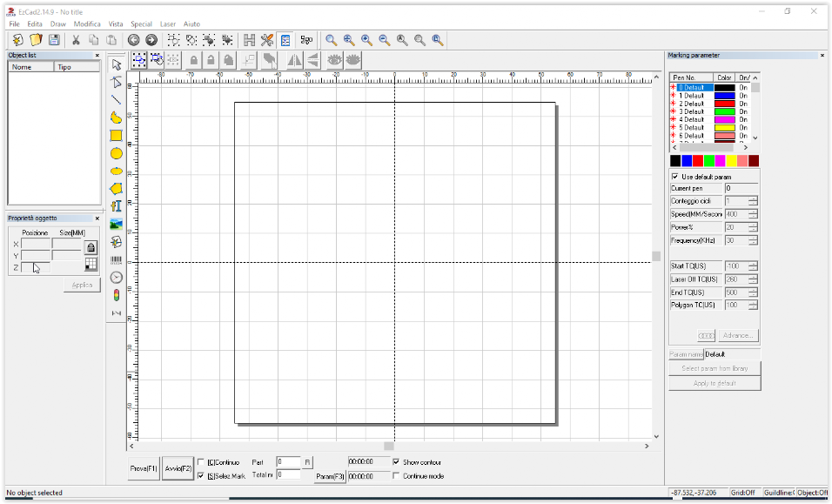
Task: Select the rectangle drawing tool
Action: [x=116, y=135]
